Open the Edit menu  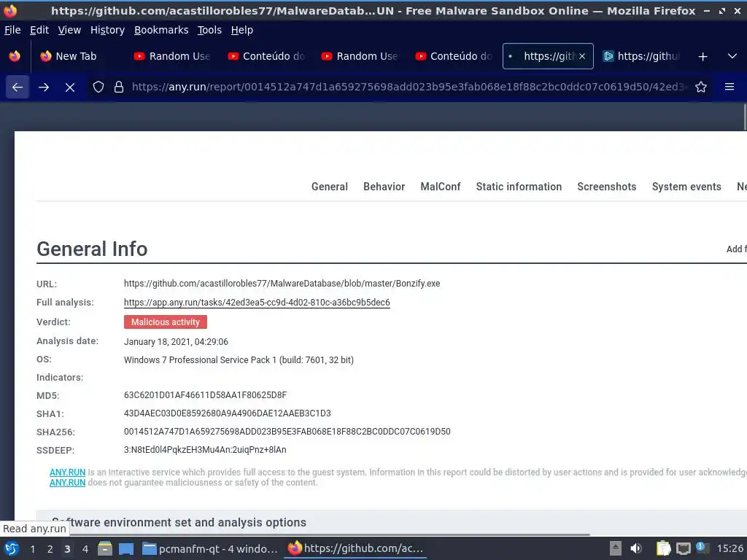39,30
